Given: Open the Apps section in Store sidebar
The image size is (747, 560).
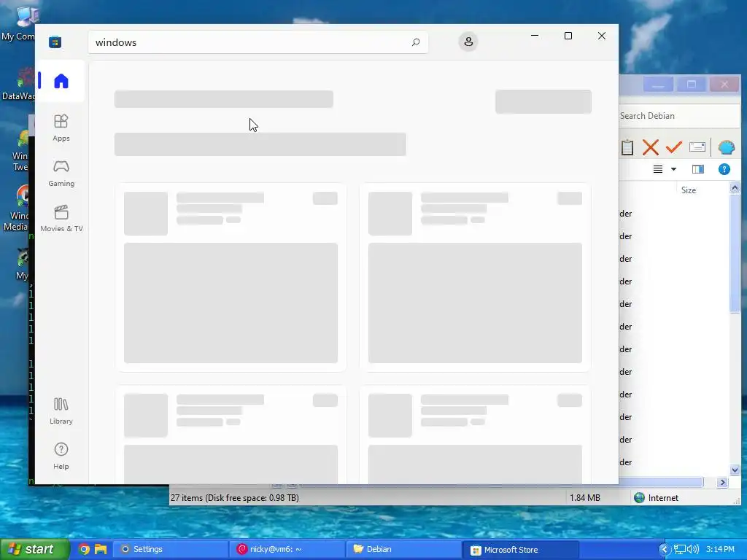Looking at the screenshot, I should coord(61,128).
